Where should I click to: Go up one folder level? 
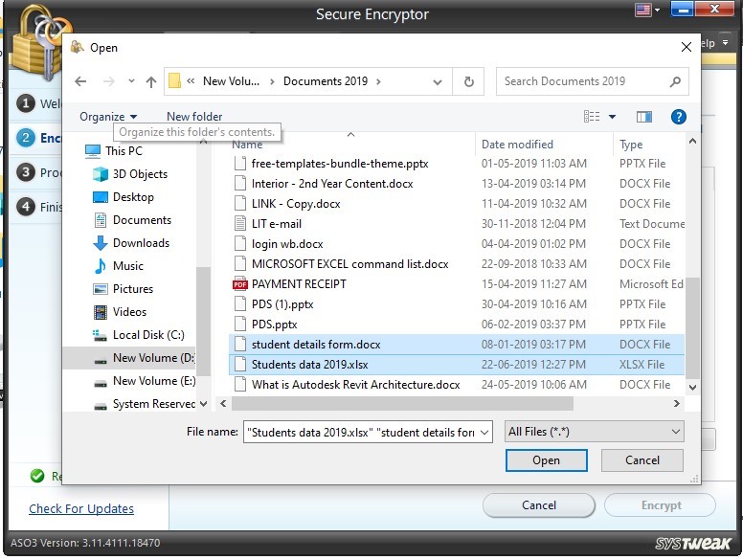151,82
